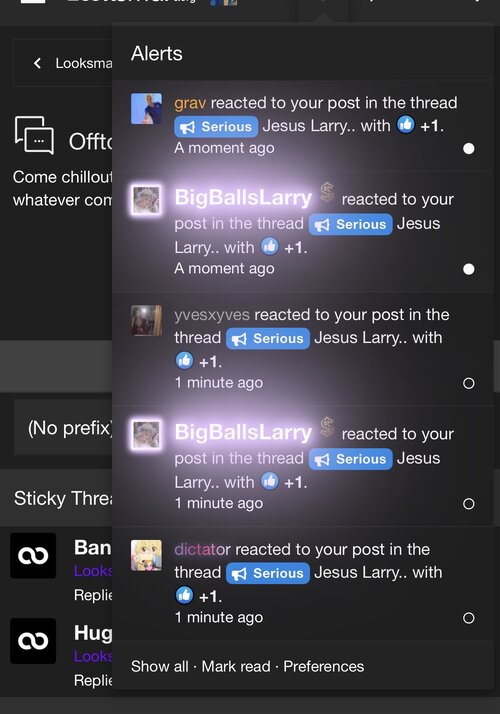
Task: Click the Serious prefix tag in grav alert
Action: click(216, 127)
